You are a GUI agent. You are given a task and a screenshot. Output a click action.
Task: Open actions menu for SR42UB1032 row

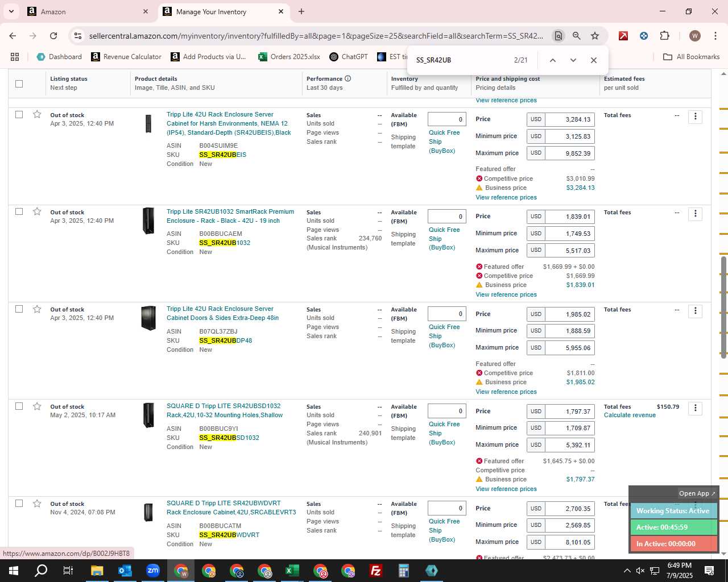coord(695,214)
